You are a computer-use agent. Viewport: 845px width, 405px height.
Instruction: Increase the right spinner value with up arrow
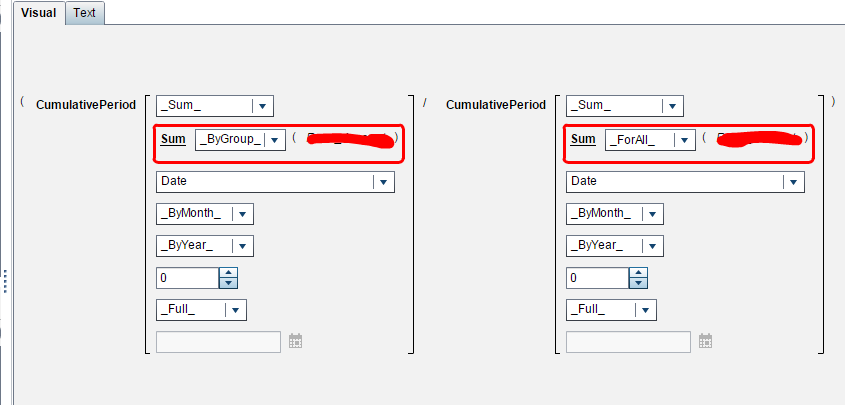point(639,273)
